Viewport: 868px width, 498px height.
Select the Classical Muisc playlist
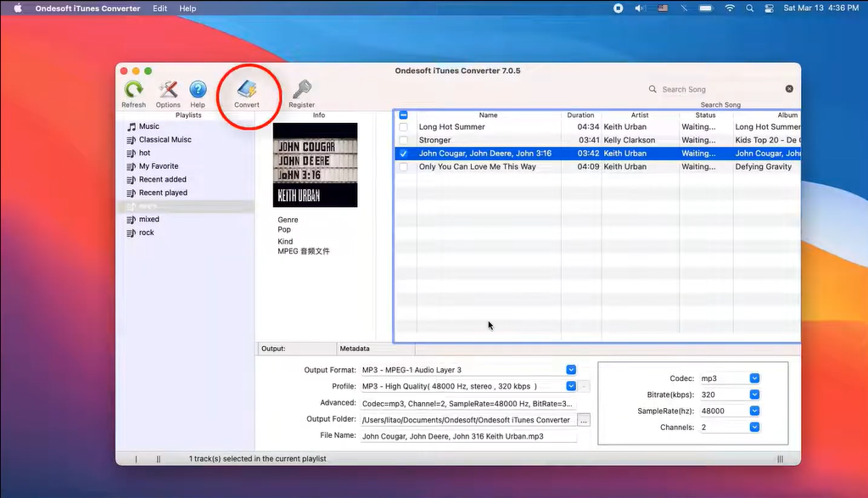click(x=165, y=140)
